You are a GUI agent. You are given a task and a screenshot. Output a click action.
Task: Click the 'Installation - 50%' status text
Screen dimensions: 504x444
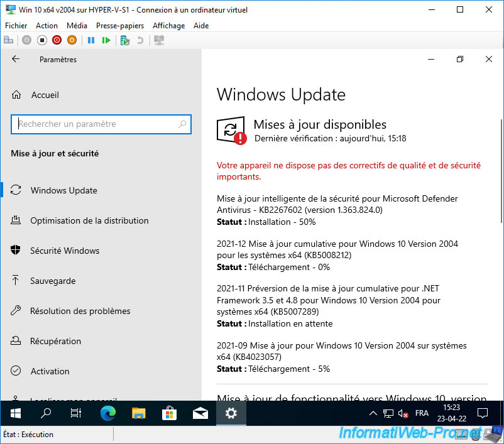(282, 222)
